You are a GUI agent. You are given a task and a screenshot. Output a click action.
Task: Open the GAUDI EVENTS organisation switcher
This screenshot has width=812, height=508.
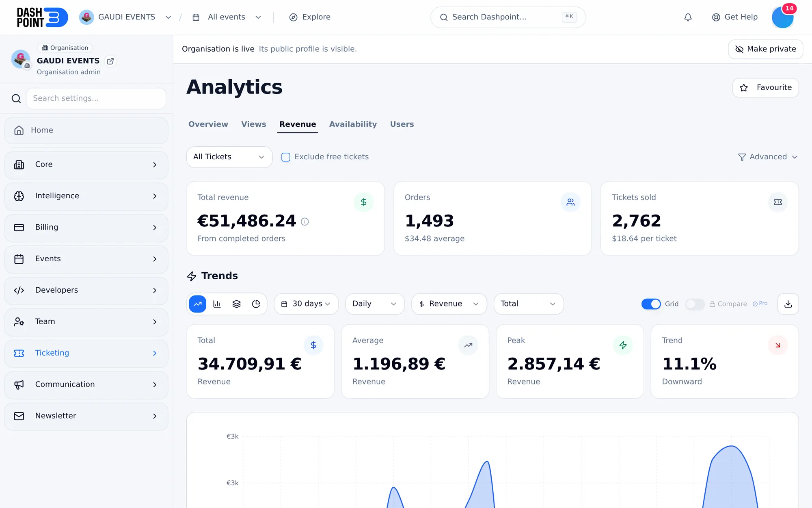pos(125,17)
